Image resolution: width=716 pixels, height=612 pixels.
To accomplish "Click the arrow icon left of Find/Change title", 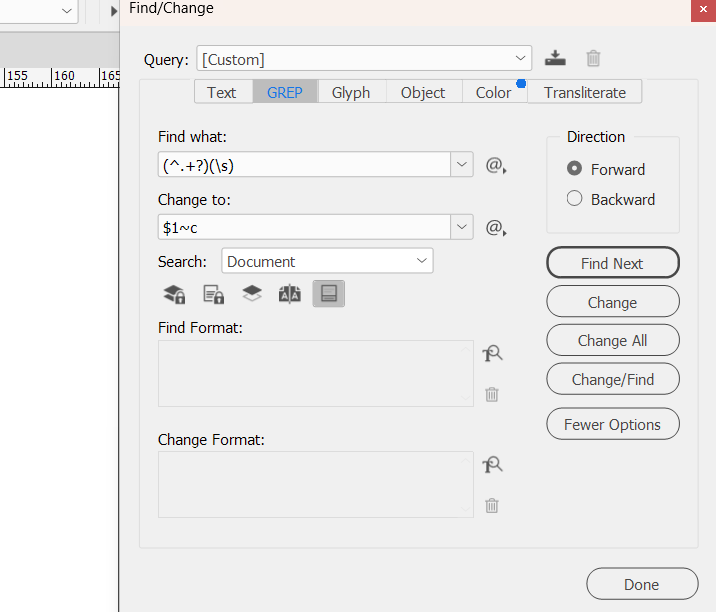I will click(114, 11).
